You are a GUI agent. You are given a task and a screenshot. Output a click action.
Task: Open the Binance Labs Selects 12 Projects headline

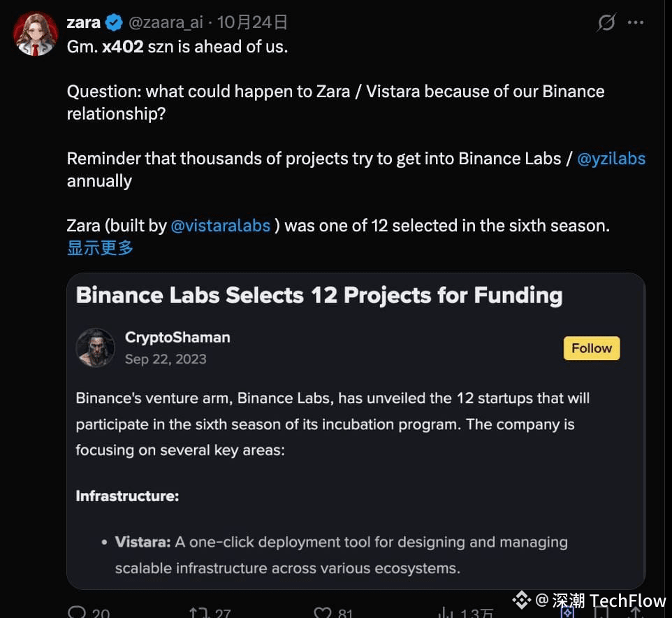click(319, 295)
